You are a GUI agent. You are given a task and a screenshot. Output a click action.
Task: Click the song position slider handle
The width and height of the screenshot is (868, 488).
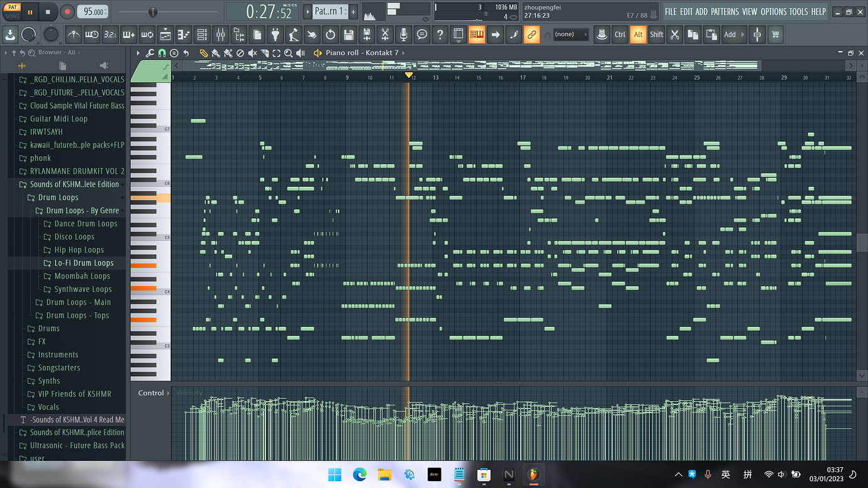[x=153, y=12]
